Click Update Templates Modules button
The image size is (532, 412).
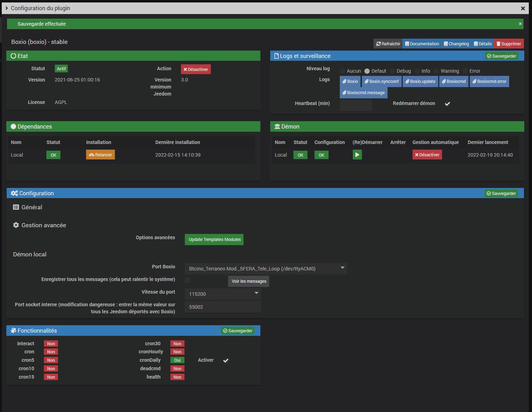click(x=214, y=240)
